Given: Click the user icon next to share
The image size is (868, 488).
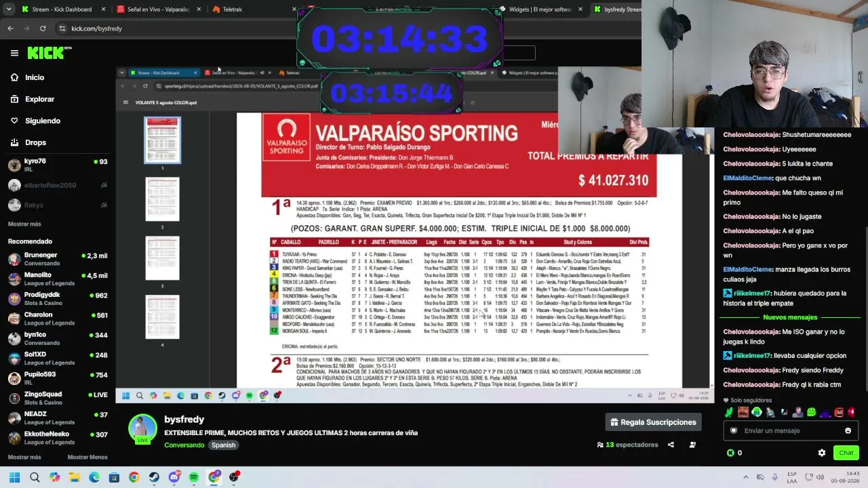Looking at the screenshot, I should [692, 445].
